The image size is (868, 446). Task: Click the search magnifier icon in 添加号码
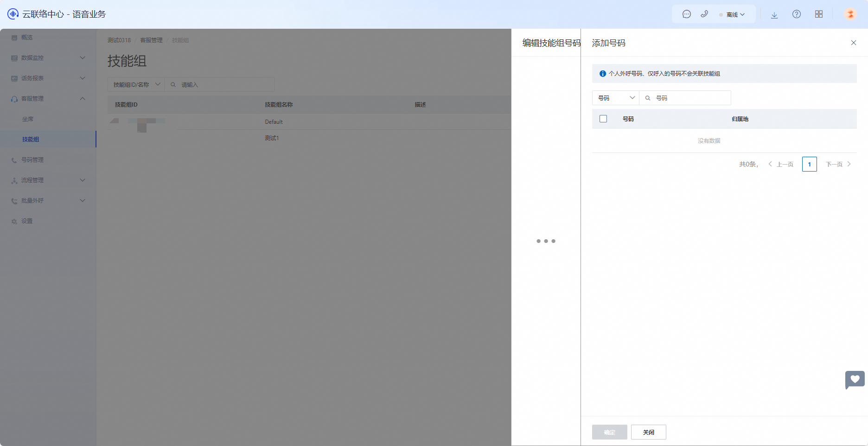[648, 98]
